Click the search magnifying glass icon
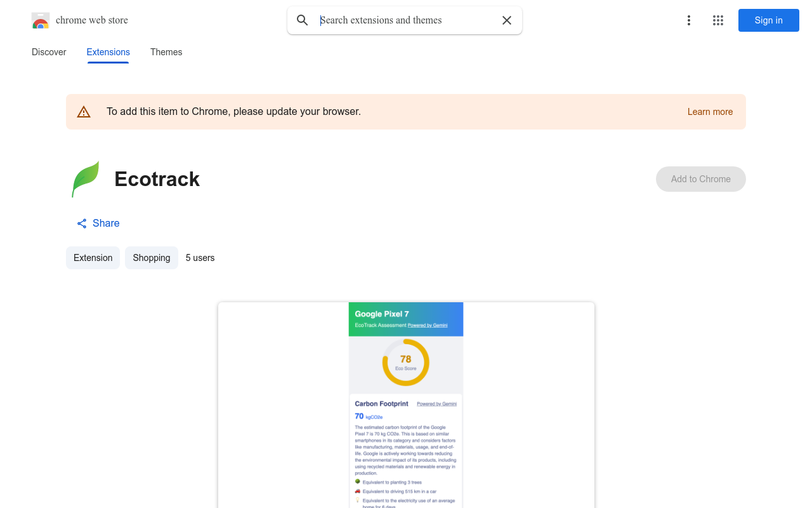The image size is (812, 508). click(303, 20)
